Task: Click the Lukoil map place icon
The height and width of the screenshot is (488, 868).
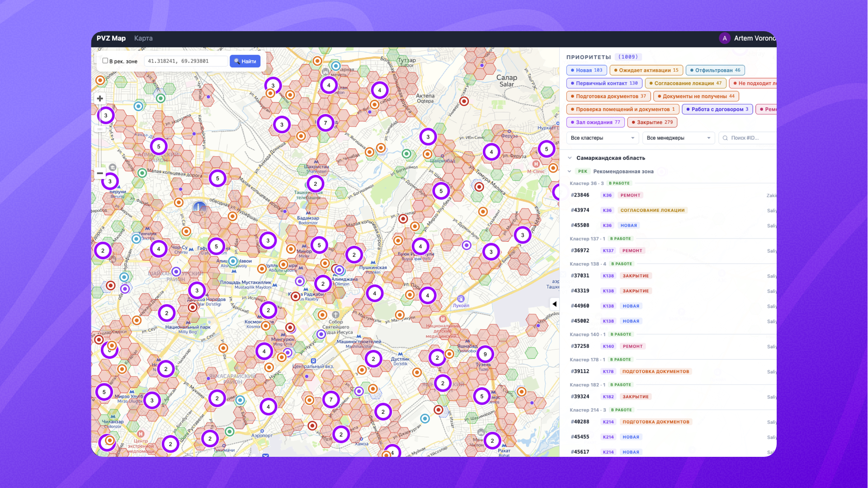Action: (461, 299)
